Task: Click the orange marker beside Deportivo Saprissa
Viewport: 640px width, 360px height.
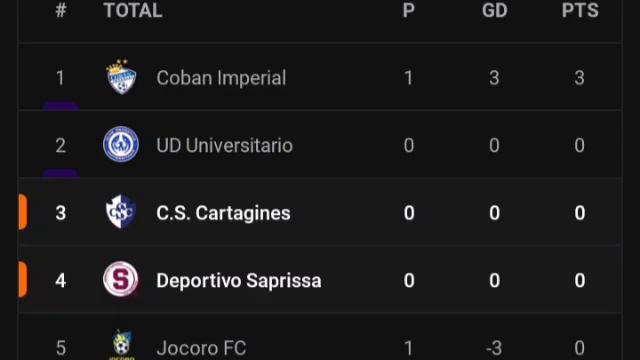Action: coord(23,280)
